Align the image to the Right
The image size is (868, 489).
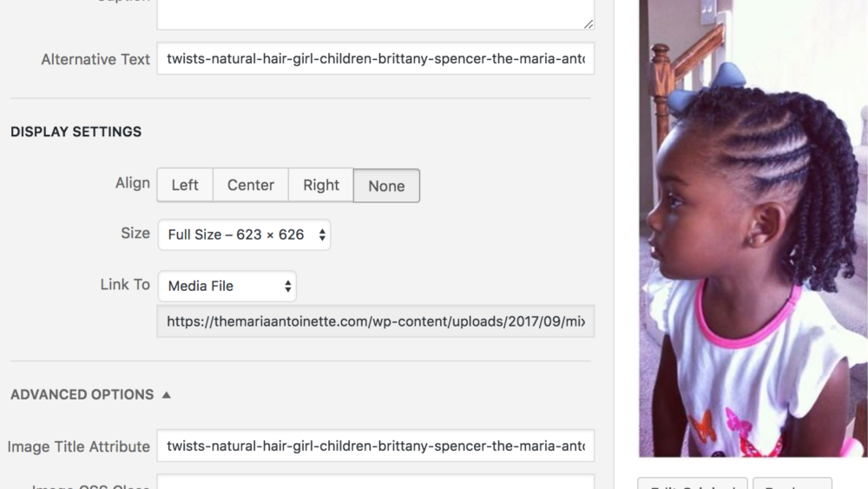(x=321, y=185)
